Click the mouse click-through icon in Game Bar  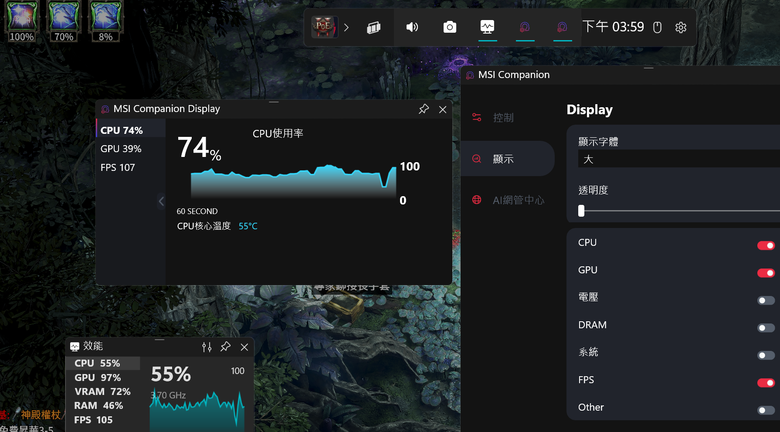(657, 27)
